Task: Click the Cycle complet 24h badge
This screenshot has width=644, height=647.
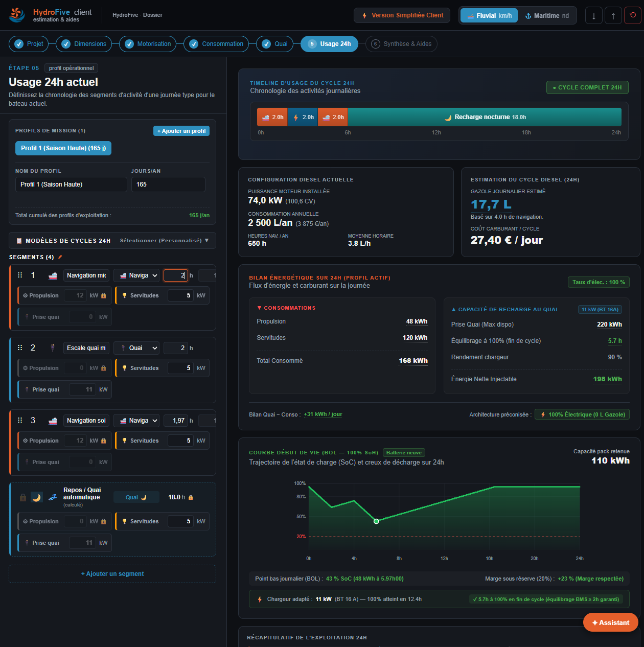Action: click(587, 87)
